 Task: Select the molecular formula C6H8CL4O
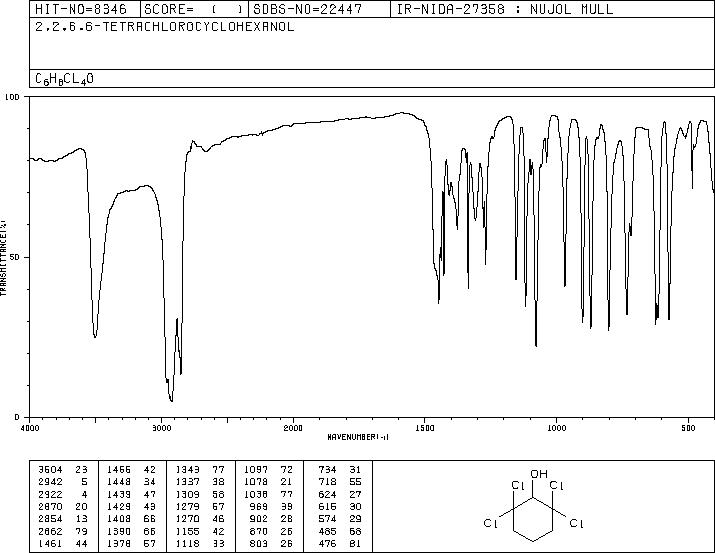click(64, 79)
